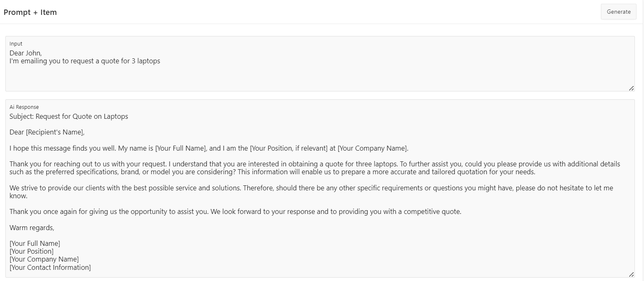Click the "[Your Contact Information]" line
The image size is (644, 281).
tap(50, 268)
